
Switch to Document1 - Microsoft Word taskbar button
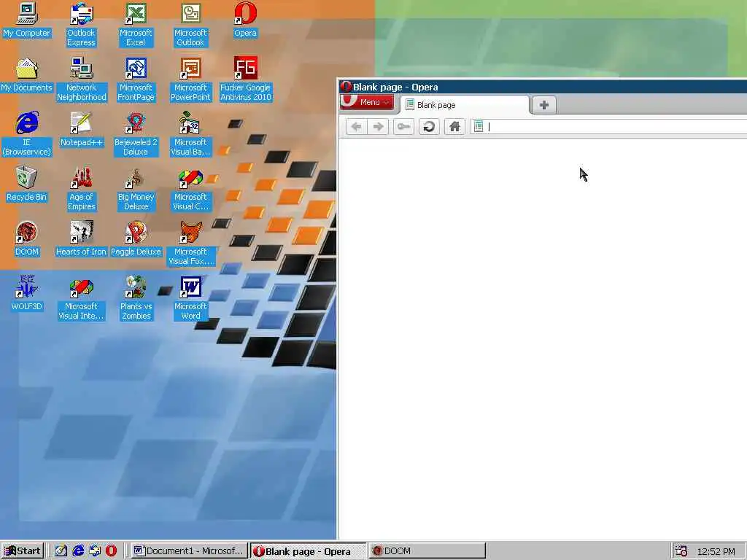pyautogui.click(x=189, y=551)
